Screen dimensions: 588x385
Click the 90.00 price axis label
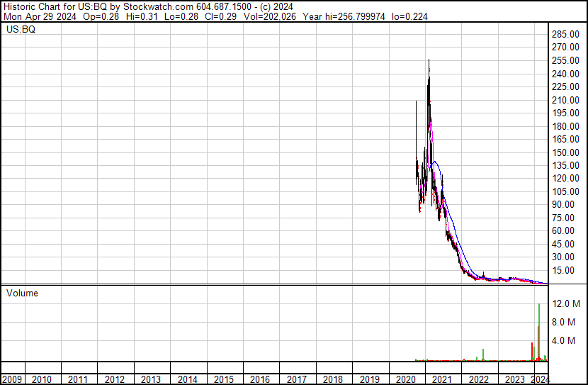(x=563, y=204)
